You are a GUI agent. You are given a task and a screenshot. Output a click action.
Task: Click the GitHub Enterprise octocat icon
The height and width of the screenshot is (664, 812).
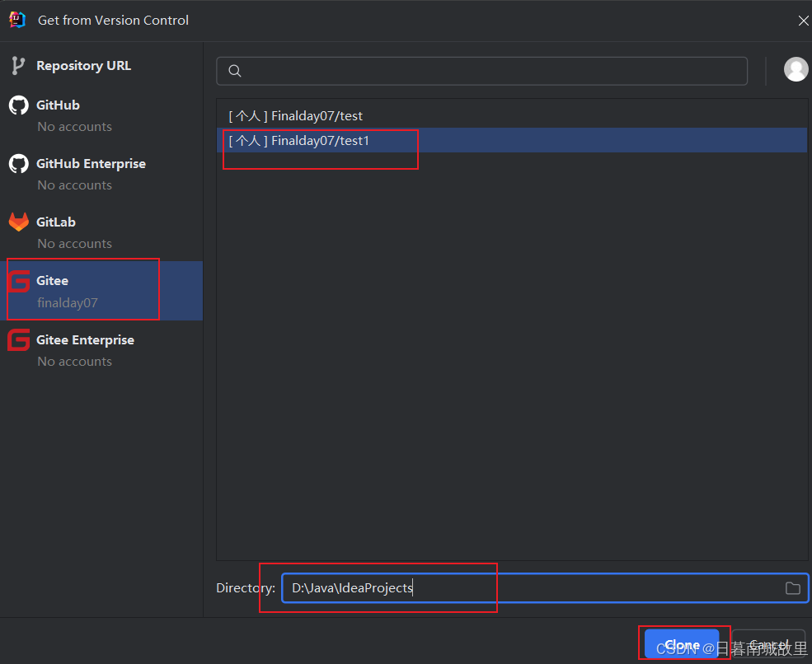click(x=19, y=164)
